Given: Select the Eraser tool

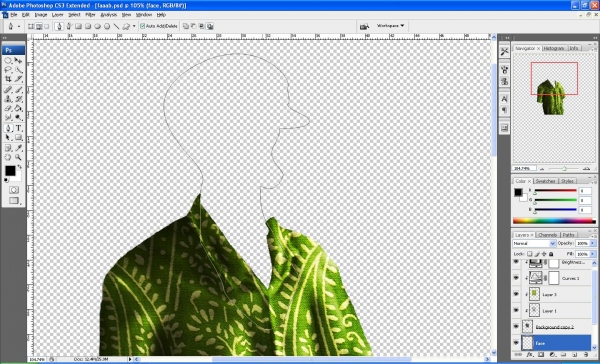Looking at the screenshot, I should pyautogui.click(x=8, y=108).
